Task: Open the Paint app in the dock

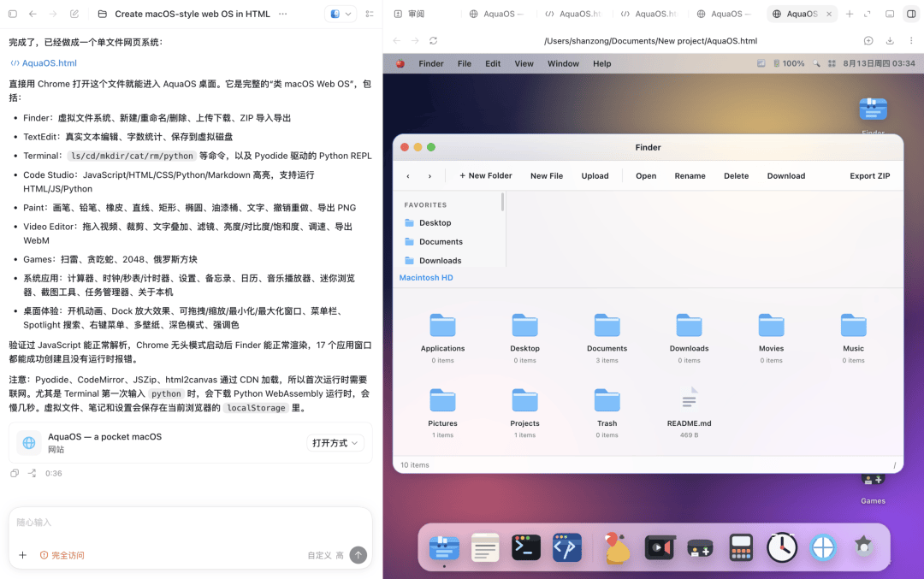Action: [x=616, y=547]
